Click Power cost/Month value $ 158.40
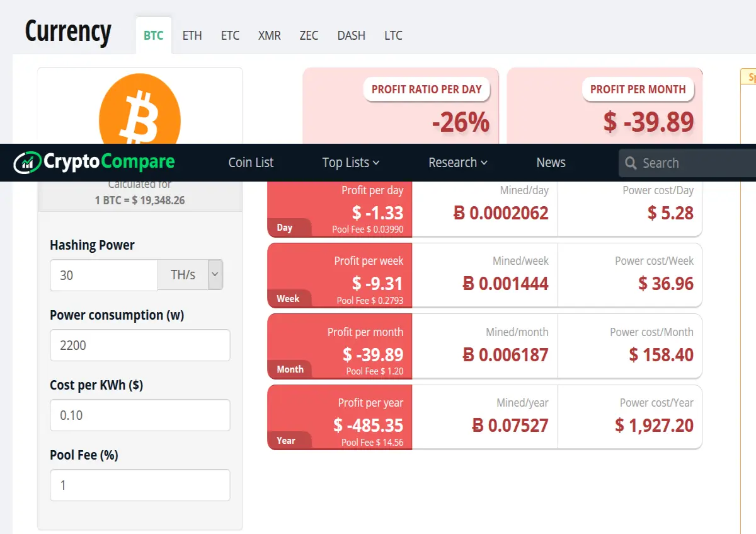 coord(661,355)
